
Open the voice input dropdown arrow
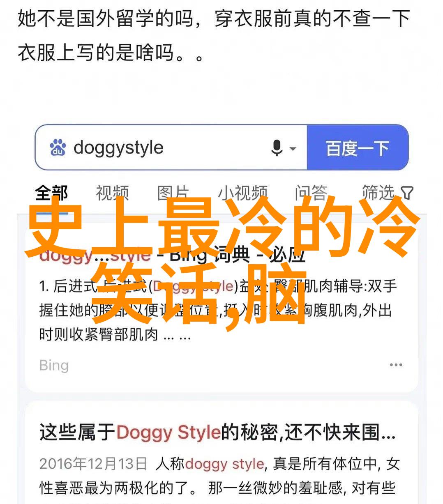tap(293, 148)
